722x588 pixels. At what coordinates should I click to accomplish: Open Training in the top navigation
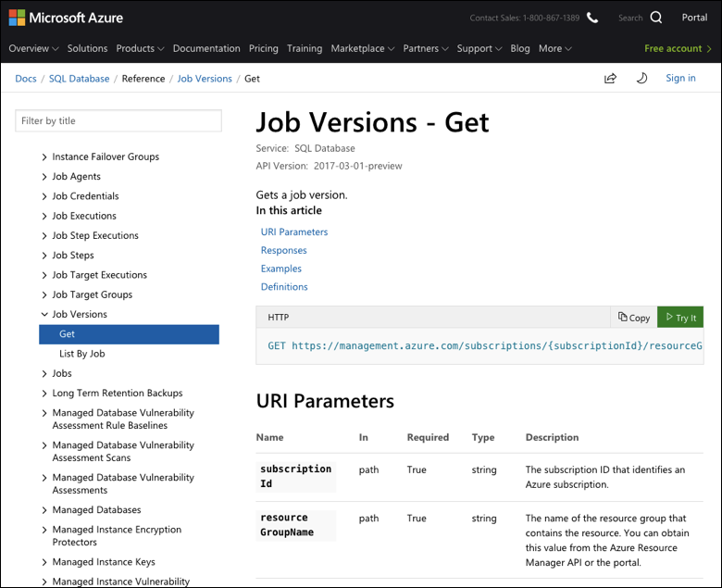(x=305, y=48)
